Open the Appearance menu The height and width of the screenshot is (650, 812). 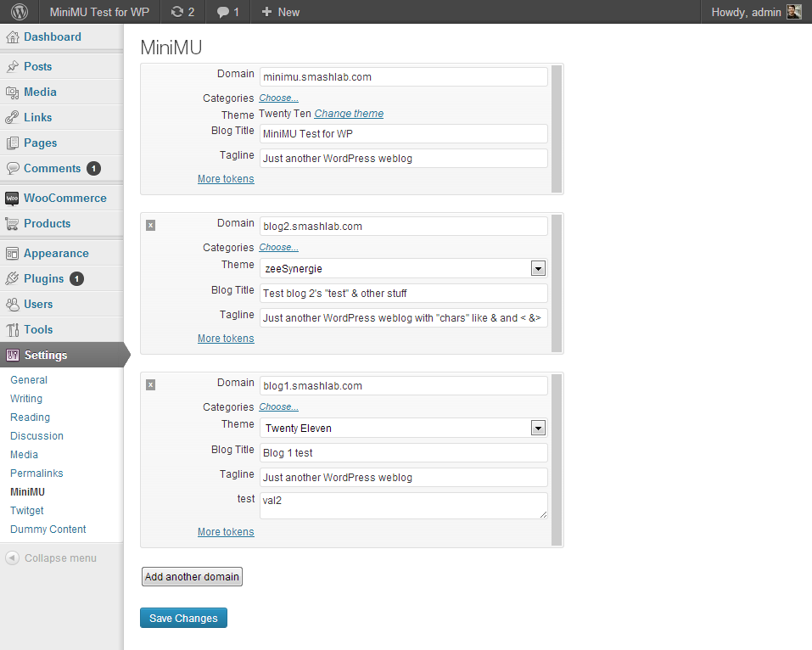point(56,253)
